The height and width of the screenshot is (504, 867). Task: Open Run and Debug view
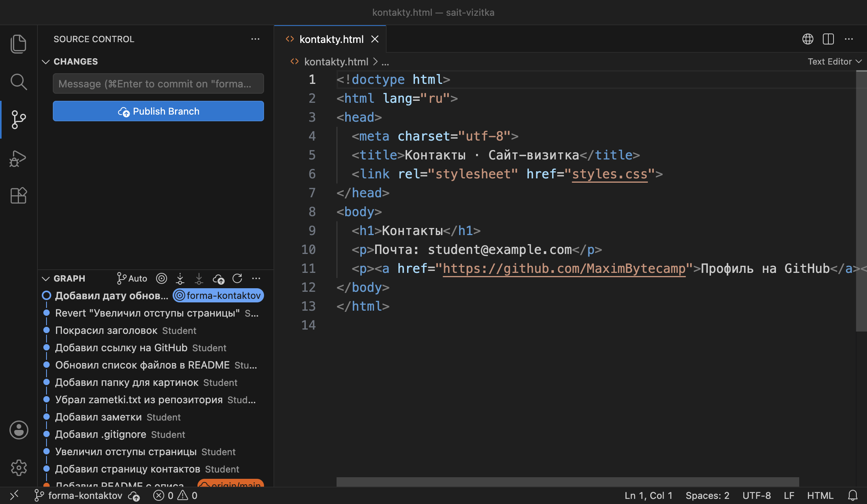(x=19, y=158)
